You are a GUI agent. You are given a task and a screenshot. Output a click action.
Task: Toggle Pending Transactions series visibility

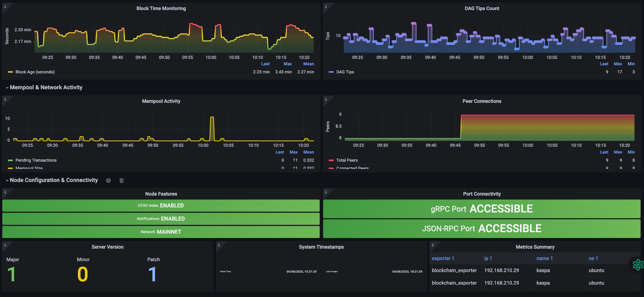point(36,160)
